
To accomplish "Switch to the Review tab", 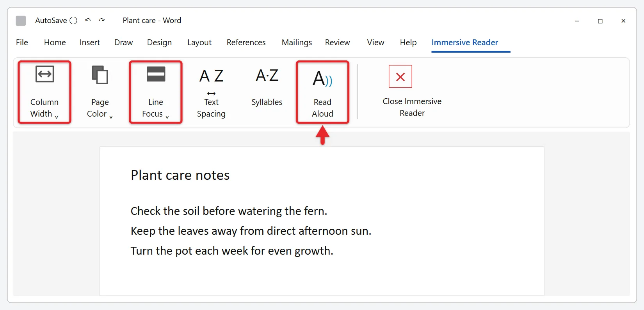I will coord(337,42).
